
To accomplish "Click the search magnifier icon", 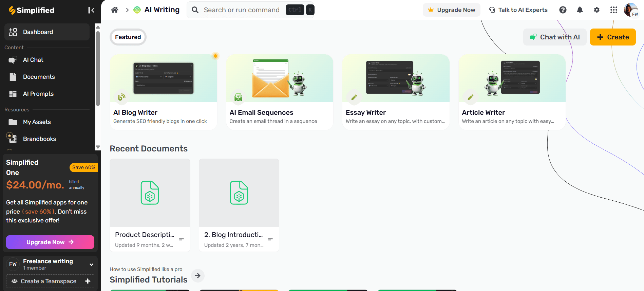I will (x=195, y=10).
